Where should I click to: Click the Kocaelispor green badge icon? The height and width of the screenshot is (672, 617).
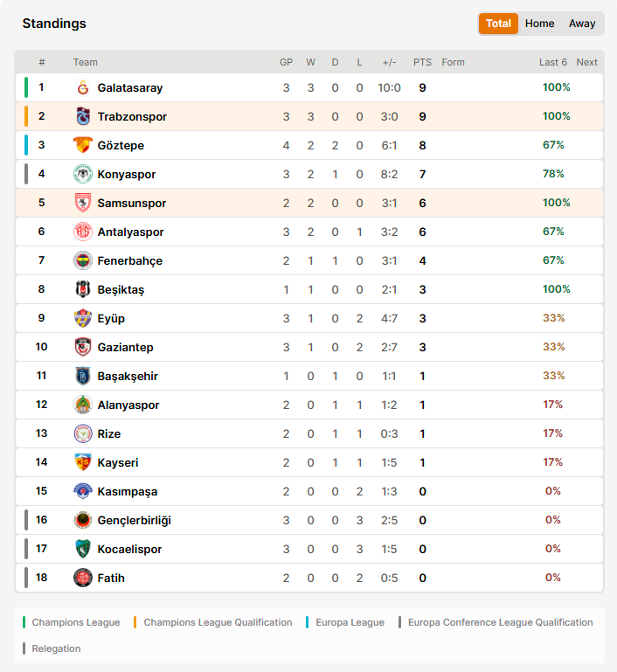(x=83, y=549)
